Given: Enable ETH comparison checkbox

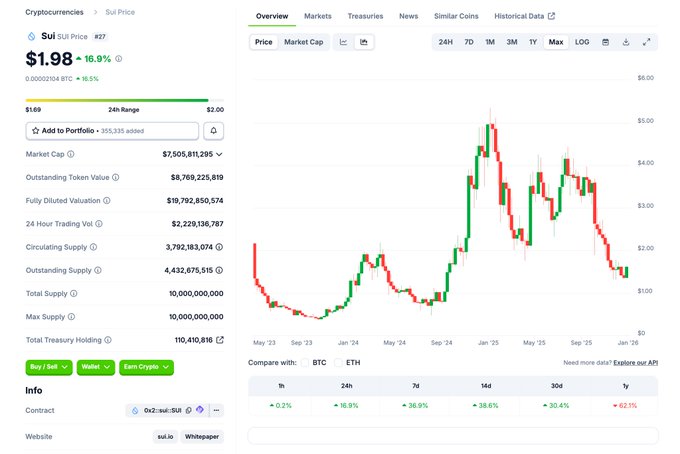Looking at the screenshot, I should 339,362.
